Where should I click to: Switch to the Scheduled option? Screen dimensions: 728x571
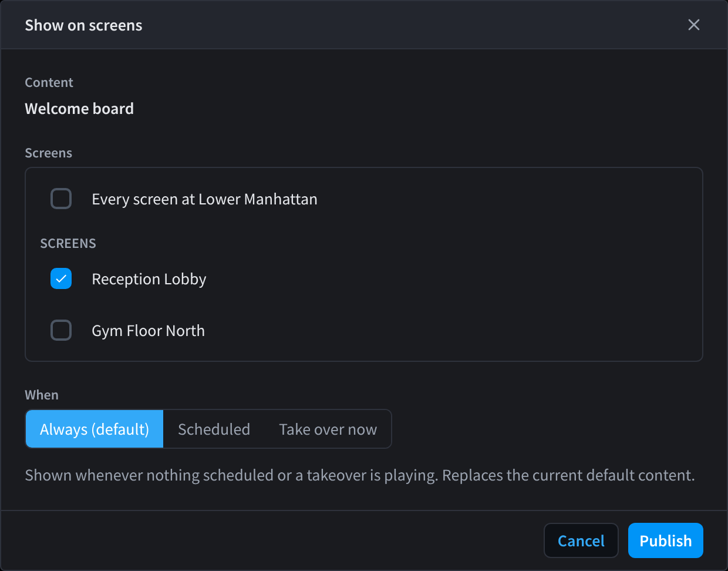[214, 429]
